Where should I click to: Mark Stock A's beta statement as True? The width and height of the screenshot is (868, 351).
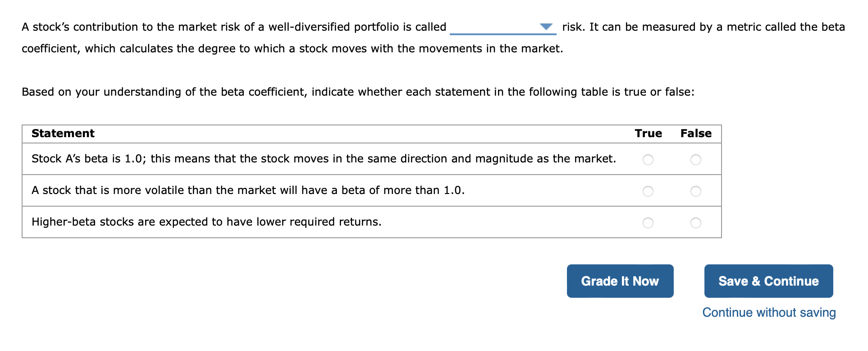point(648,160)
